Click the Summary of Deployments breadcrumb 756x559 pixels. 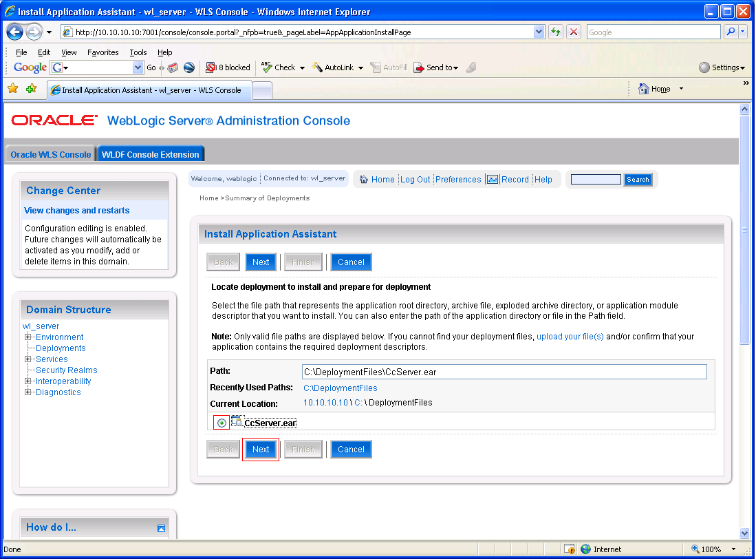[x=268, y=198]
